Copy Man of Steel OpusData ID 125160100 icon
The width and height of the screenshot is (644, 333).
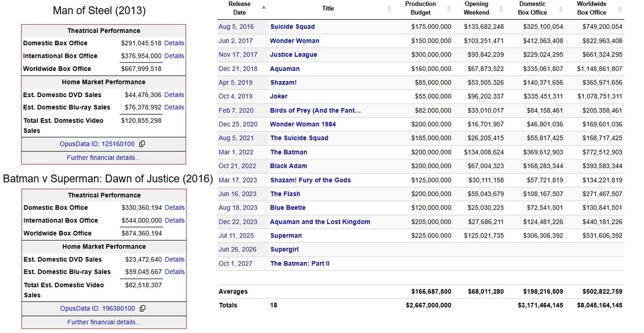[142, 144]
